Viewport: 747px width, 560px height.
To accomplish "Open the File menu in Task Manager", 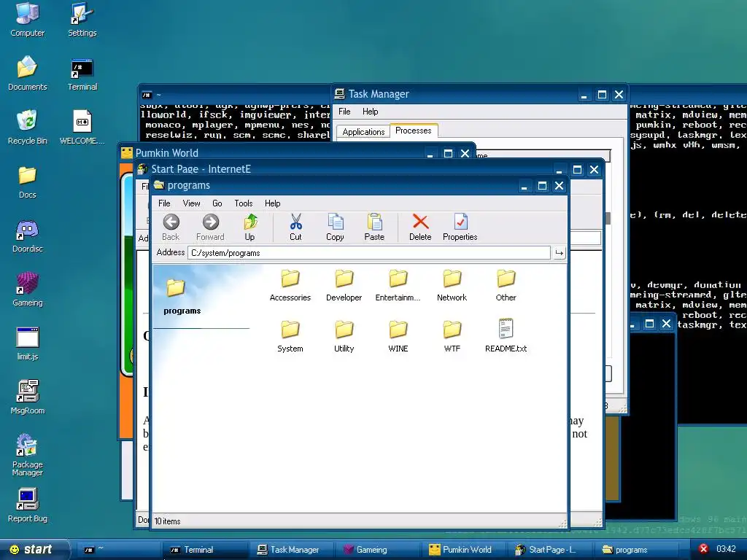I will coord(344,112).
